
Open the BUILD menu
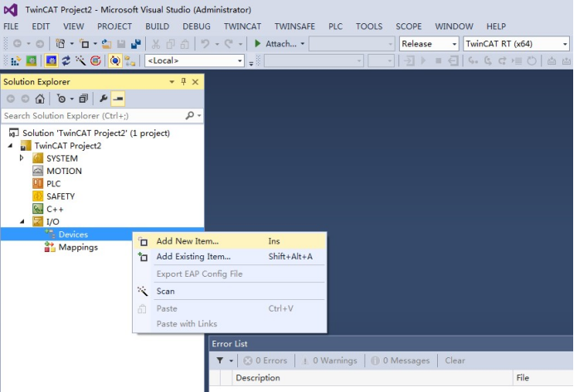157,27
